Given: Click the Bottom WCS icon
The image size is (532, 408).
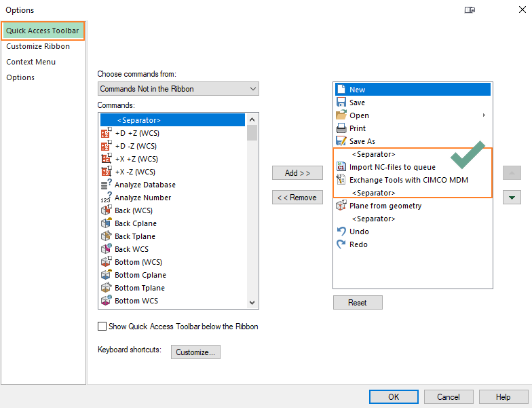Looking at the screenshot, I should [x=106, y=300].
